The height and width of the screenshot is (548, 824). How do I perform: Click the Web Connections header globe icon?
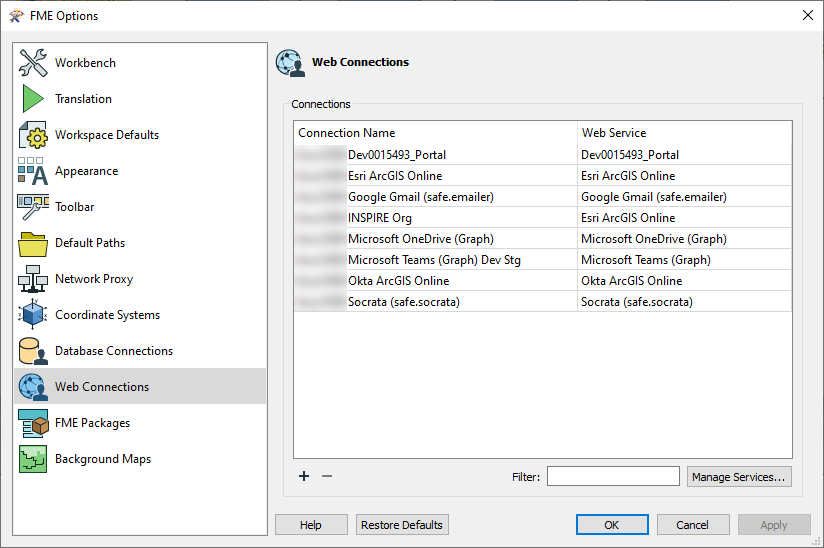click(290, 63)
